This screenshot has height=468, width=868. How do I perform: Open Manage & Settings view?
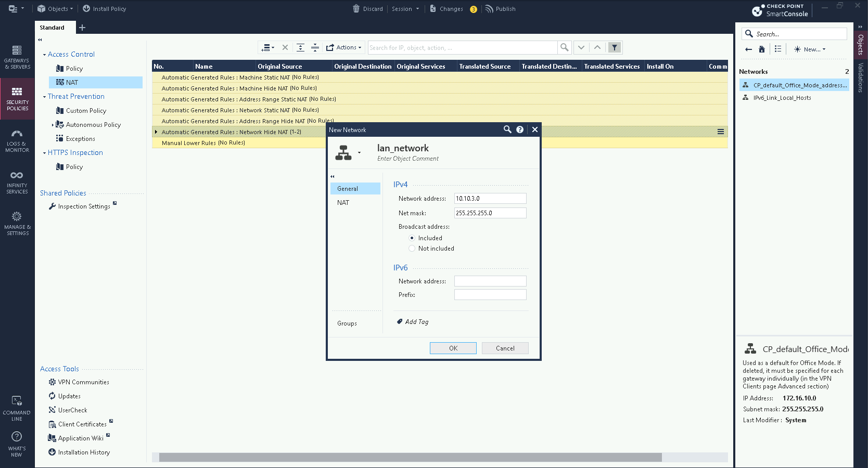click(17, 223)
